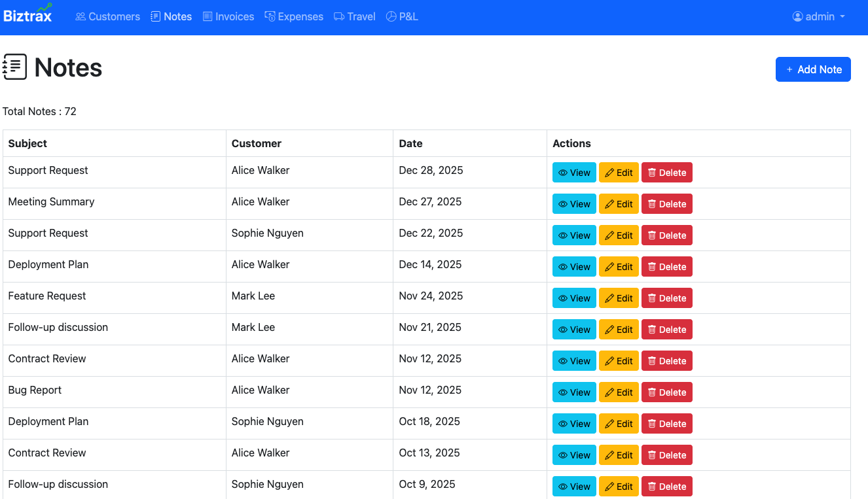Screen dimensions: 868x499
Task: Click the eye icon on Support Request's View button
Action: coord(563,172)
